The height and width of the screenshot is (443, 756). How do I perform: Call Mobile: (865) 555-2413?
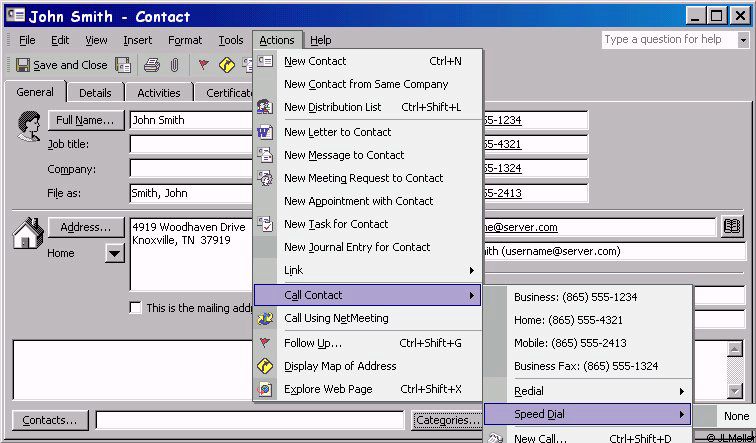pyautogui.click(x=588, y=343)
